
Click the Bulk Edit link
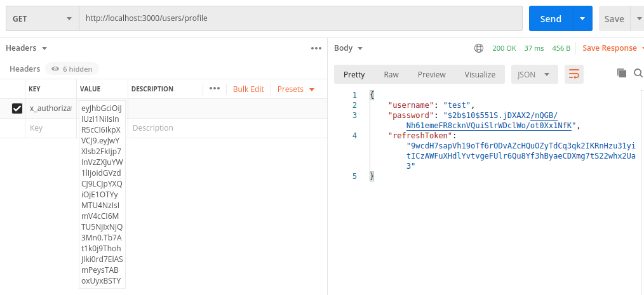pos(248,89)
